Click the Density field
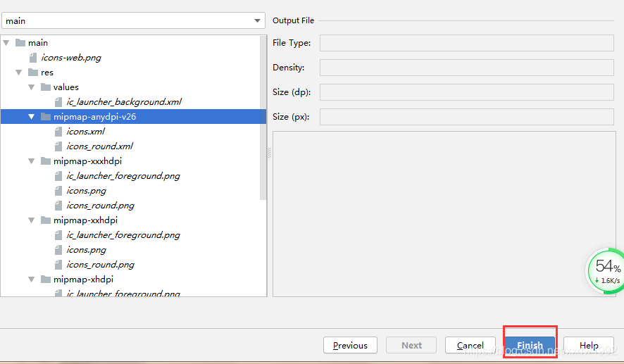624x364 pixels. tap(467, 68)
